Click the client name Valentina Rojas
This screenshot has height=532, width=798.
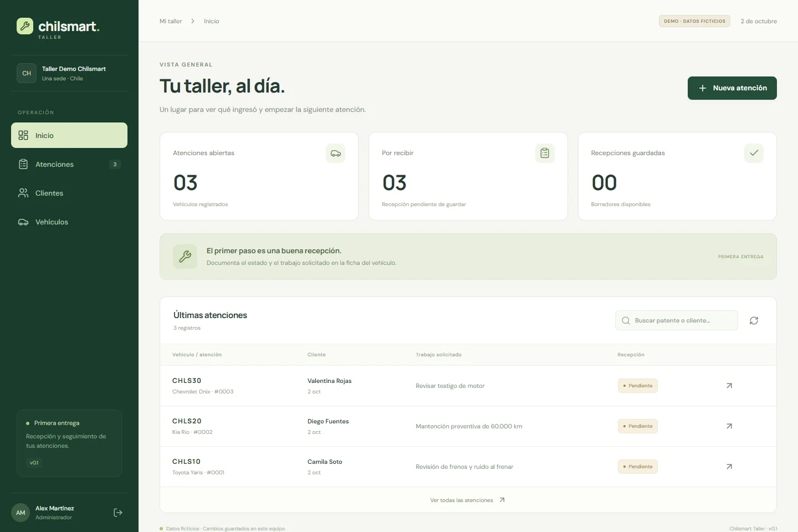pyautogui.click(x=330, y=381)
